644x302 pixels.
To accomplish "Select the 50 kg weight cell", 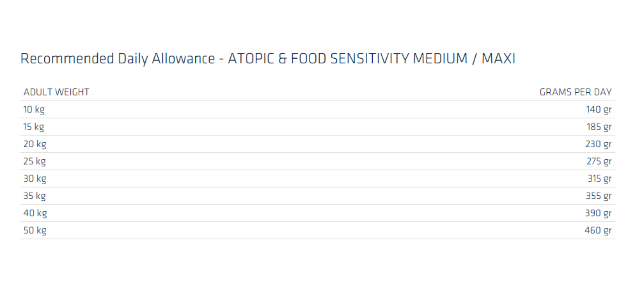I will tap(35, 231).
